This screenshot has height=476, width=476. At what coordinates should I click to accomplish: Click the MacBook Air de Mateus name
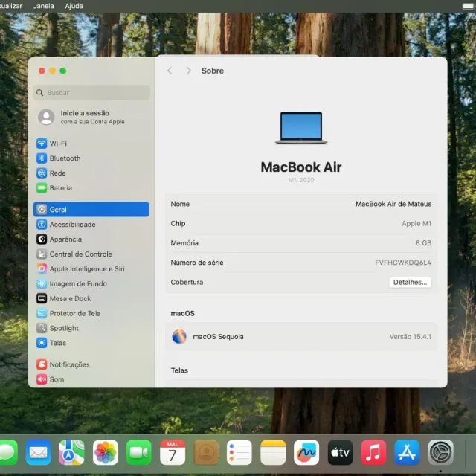tap(393, 204)
